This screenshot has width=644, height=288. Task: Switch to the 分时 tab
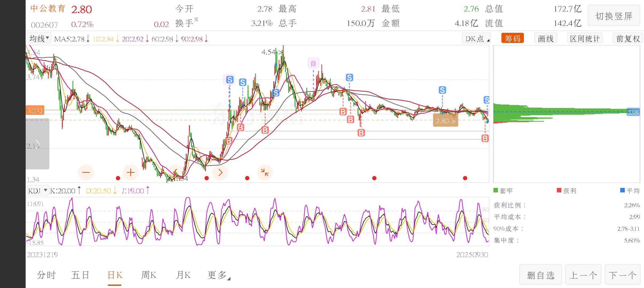(x=46, y=275)
